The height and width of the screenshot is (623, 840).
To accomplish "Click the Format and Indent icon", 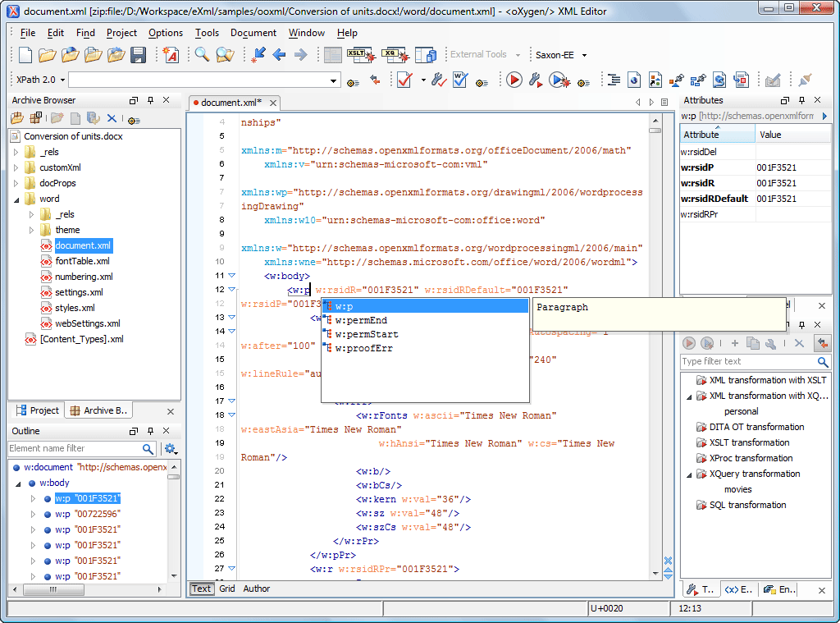I will coord(614,80).
